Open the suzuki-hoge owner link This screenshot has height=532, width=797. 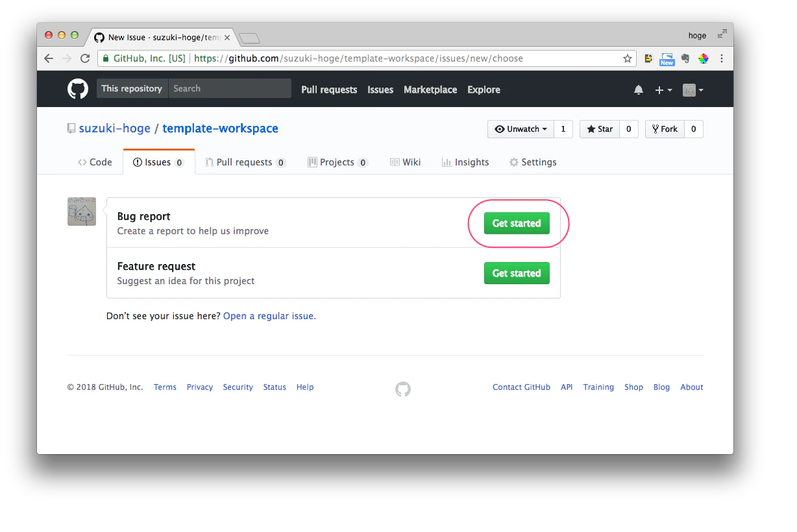(x=115, y=128)
